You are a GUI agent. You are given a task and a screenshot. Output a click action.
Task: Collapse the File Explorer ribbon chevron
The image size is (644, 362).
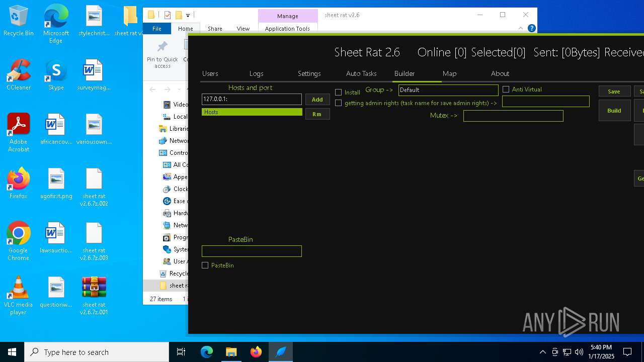[x=521, y=29]
